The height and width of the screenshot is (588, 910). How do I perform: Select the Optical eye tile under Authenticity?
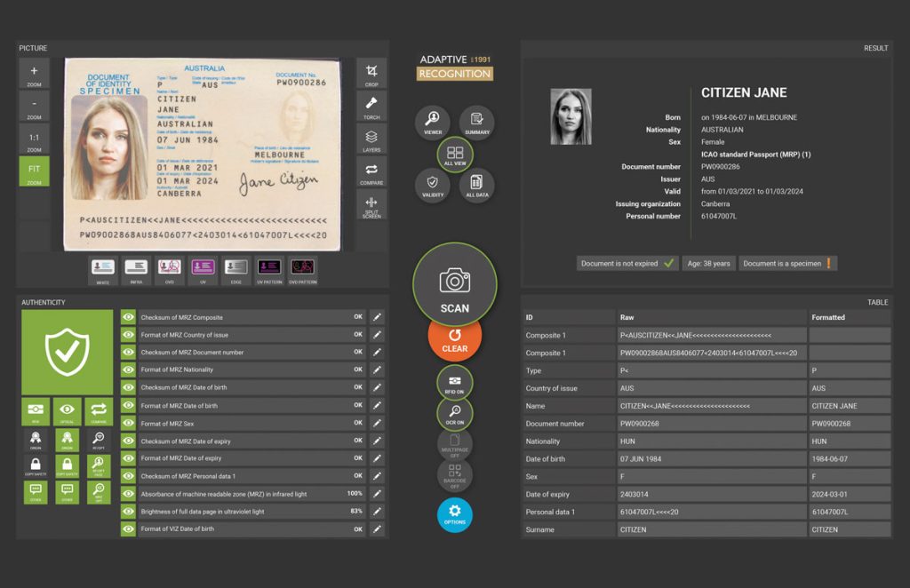[68, 412]
